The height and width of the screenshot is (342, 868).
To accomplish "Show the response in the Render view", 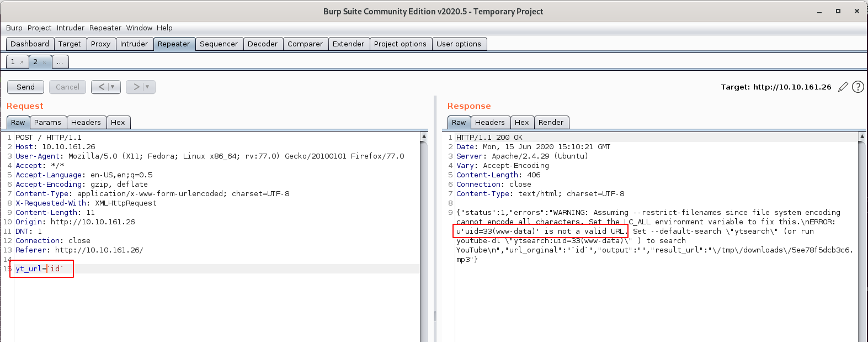I will pos(551,122).
